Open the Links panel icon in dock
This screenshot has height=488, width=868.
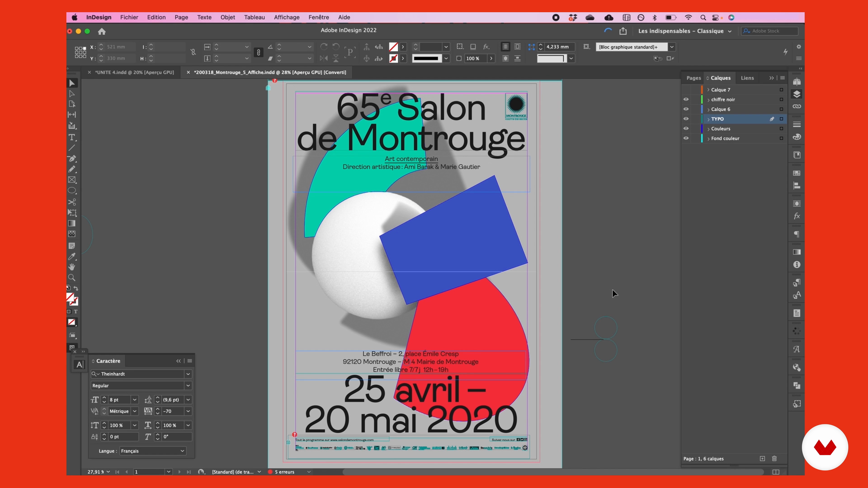pos(797,106)
